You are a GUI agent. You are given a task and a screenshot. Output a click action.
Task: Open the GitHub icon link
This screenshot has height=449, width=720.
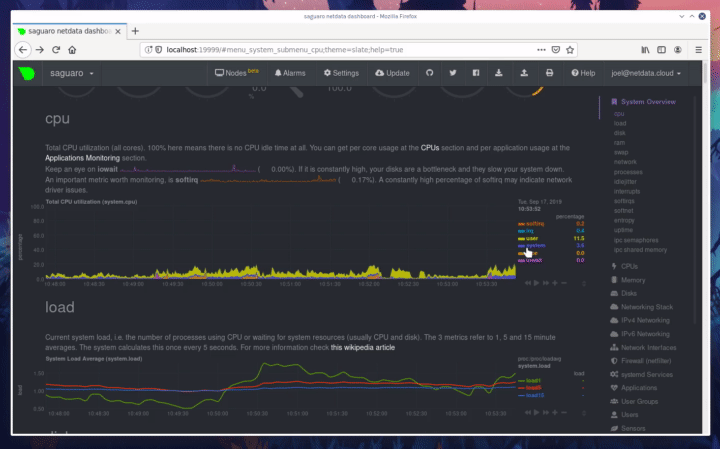click(x=429, y=73)
